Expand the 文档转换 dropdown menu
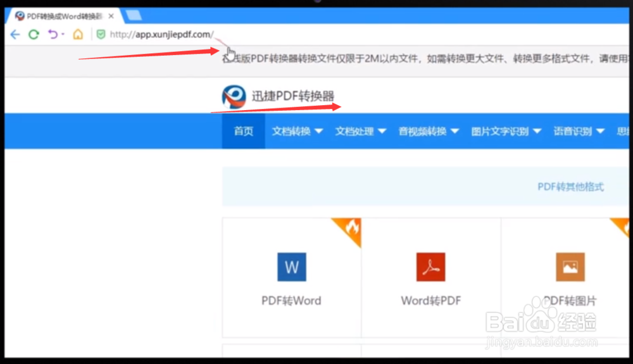This screenshot has height=364, width=633. 297,131
